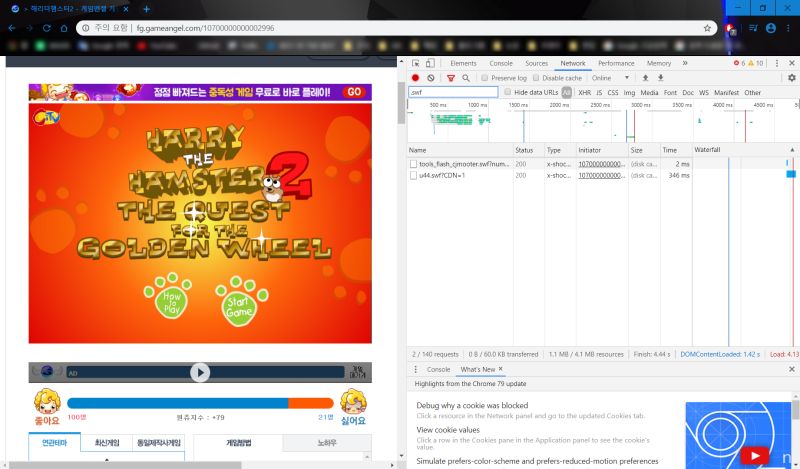Open network search magnifier icon
Image resolution: width=800 pixels, height=469 pixels.
pos(466,78)
